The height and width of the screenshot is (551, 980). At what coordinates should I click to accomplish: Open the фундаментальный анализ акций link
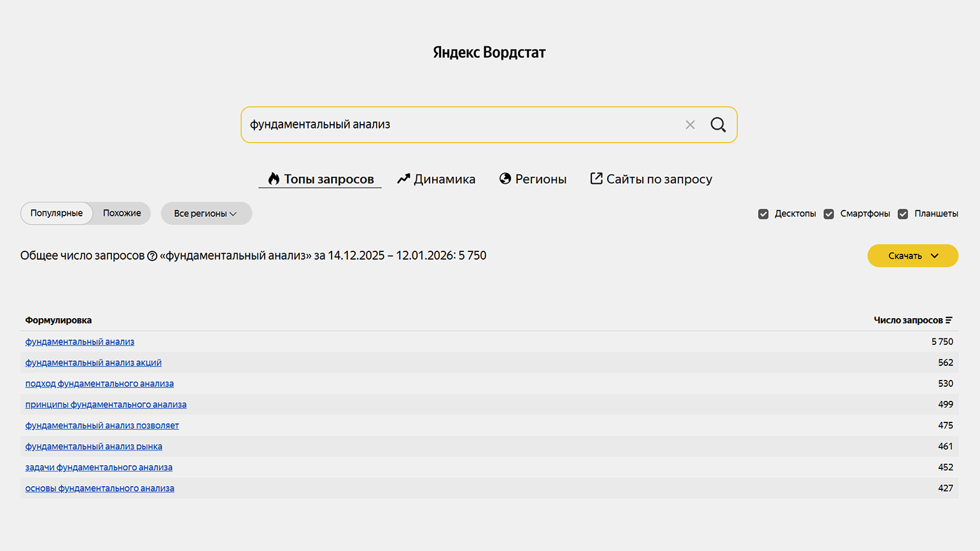coord(94,363)
